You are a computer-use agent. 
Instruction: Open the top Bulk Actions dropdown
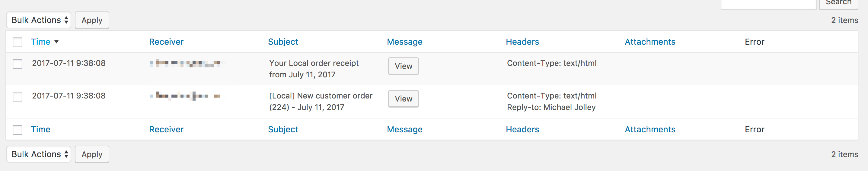(39, 20)
